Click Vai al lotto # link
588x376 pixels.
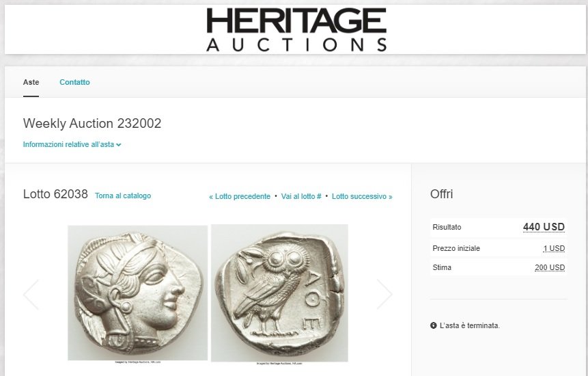tap(301, 196)
